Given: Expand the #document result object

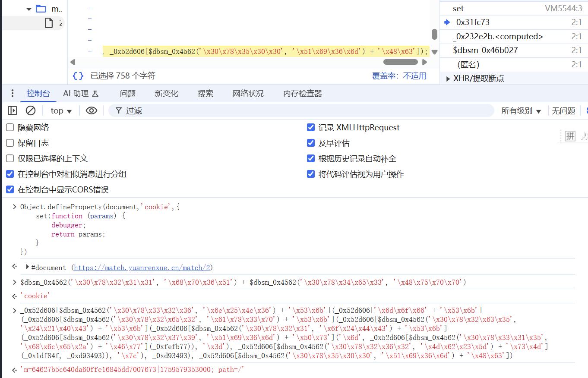Looking at the screenshot, I should [x=28, y=267].
